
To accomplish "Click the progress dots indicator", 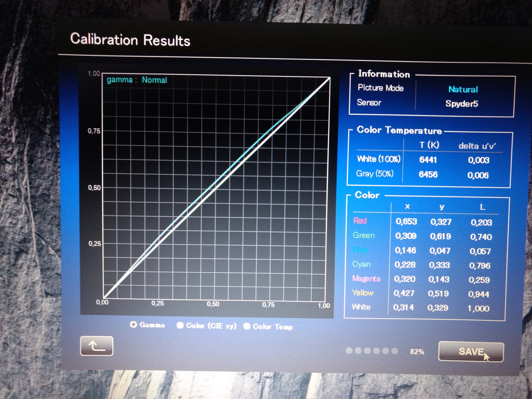I will [372, 351].
